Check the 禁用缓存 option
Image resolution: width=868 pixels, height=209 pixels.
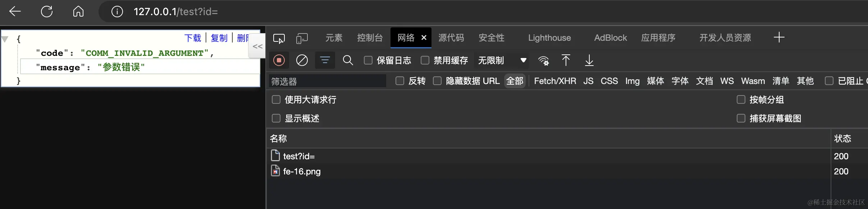click(425, 60)
